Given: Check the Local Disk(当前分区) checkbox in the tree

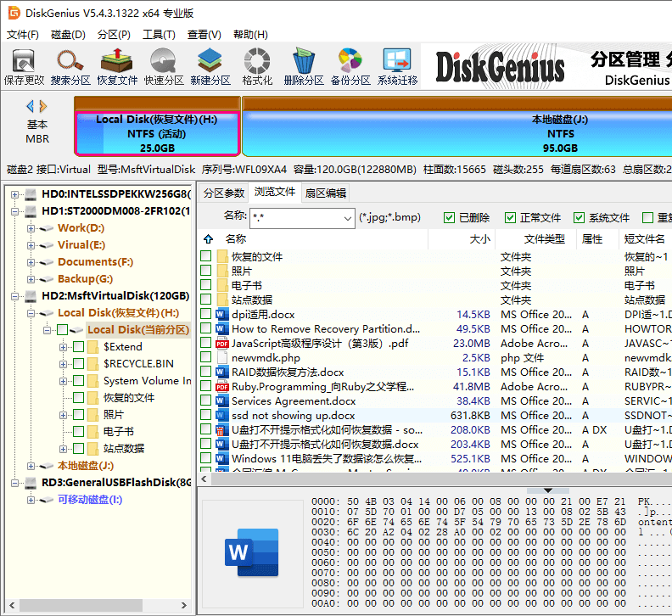Looking at the screenshot, I should (x=63, y=330).
